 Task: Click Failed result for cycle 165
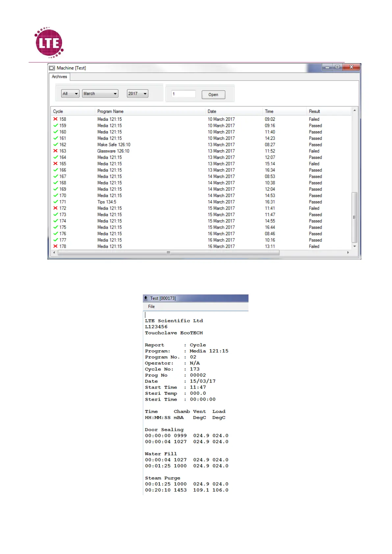point(314,164)
